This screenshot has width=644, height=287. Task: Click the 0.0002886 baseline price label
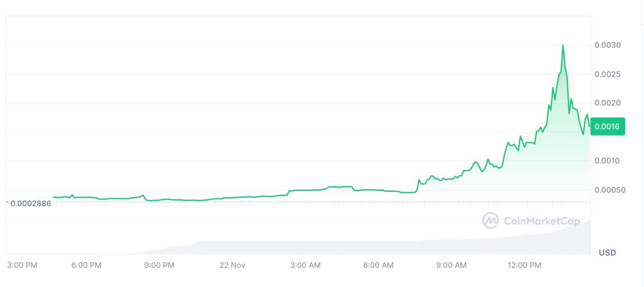30,204
